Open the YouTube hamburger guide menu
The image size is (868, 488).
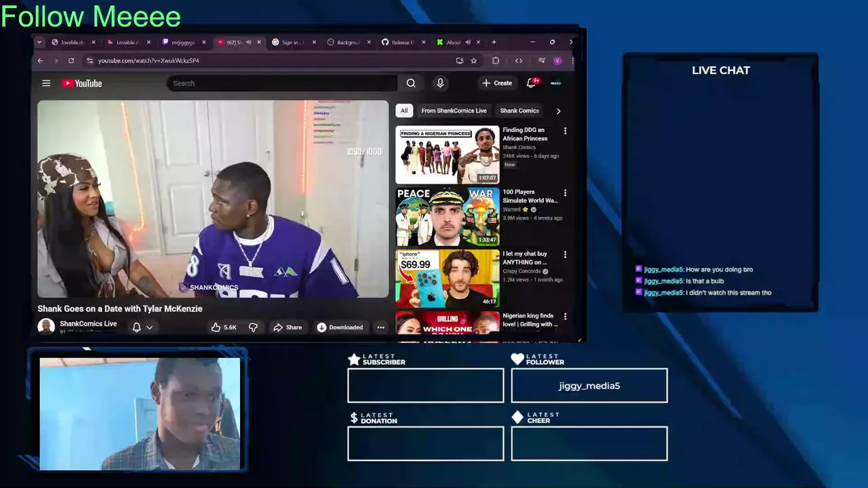[46, 83]
